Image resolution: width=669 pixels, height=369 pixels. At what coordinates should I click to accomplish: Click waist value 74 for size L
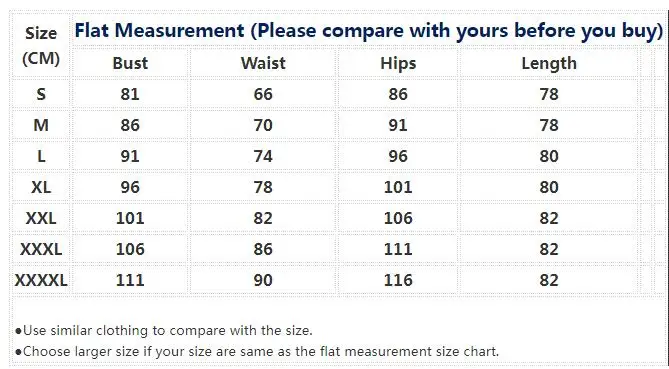[x=263, y=156]
